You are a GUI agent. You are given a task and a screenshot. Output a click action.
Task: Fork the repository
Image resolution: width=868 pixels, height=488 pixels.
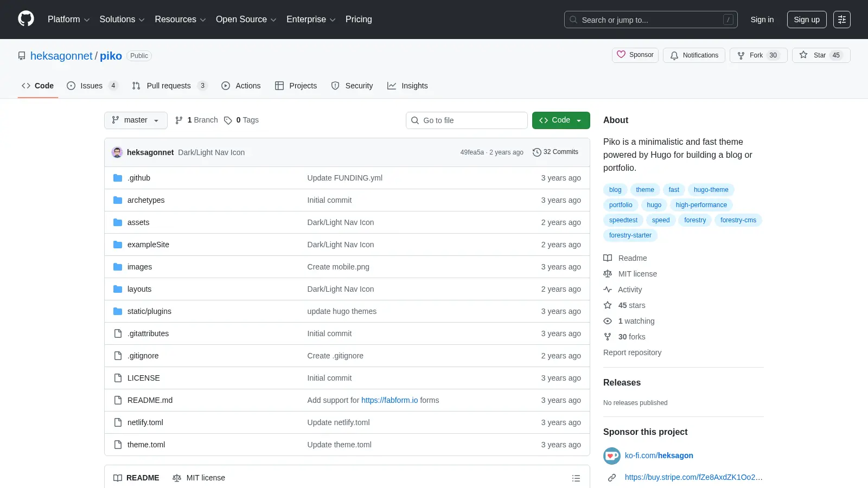point(758,55)
